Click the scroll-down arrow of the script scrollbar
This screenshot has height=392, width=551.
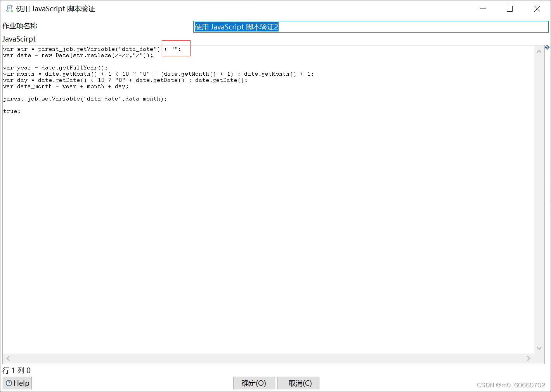point(539,348)
